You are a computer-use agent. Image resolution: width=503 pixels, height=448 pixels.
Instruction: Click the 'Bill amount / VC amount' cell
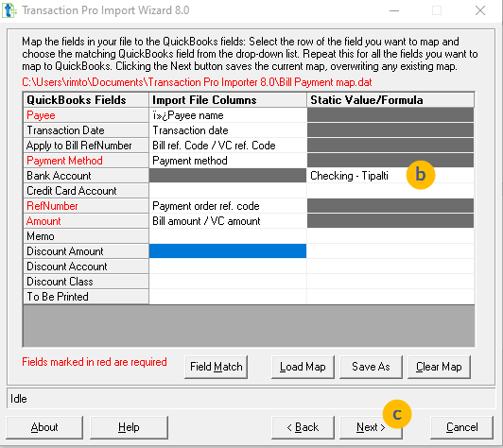click(228, 220)
